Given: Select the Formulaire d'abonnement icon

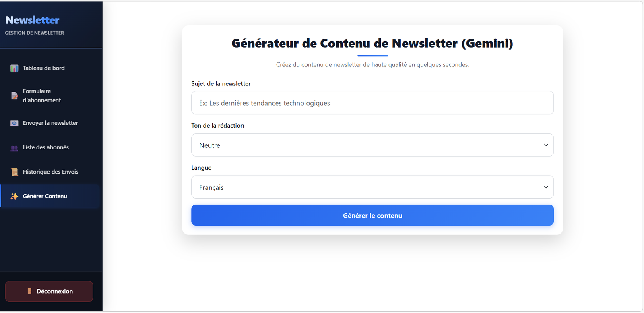Looking at the screenshot, I should [x=14, y=95].
